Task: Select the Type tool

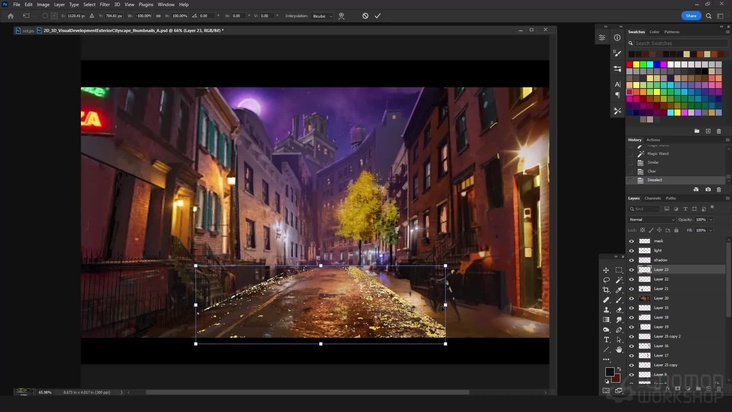Action: click(606, 340)
